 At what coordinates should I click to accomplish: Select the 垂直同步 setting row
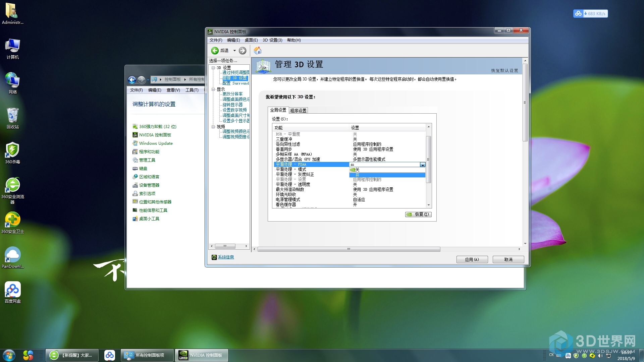pyautogui.click(x=350, y=149)
